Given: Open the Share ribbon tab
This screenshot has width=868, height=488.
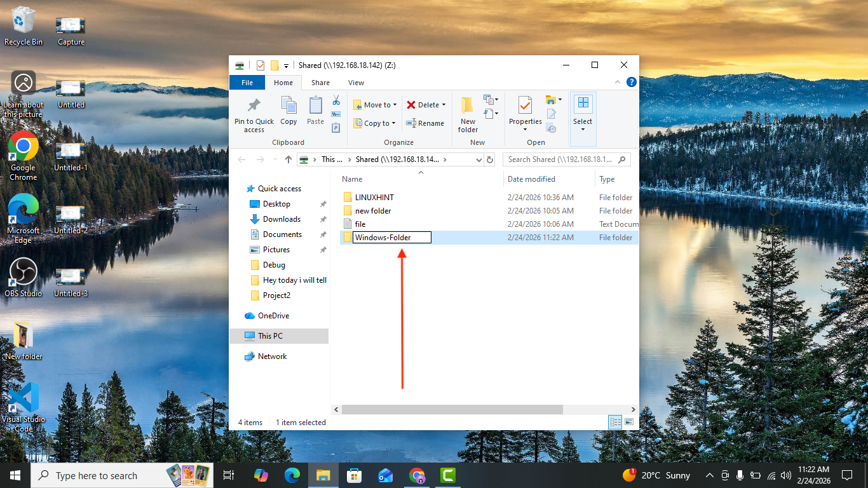Looking at the screenshot, I should coord(320,83).
